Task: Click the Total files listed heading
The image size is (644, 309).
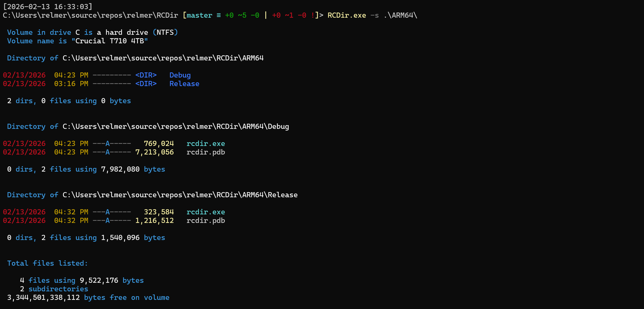Action: point(47,263)
